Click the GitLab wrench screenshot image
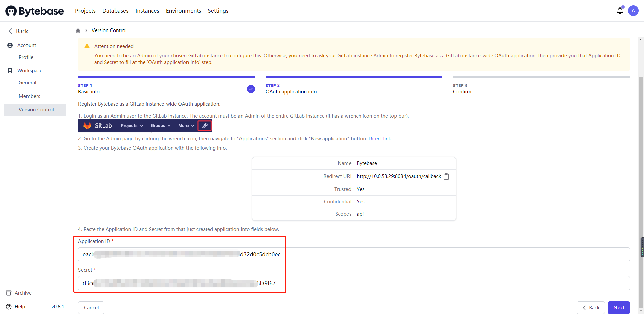644x314 pixels. (145, 126)
